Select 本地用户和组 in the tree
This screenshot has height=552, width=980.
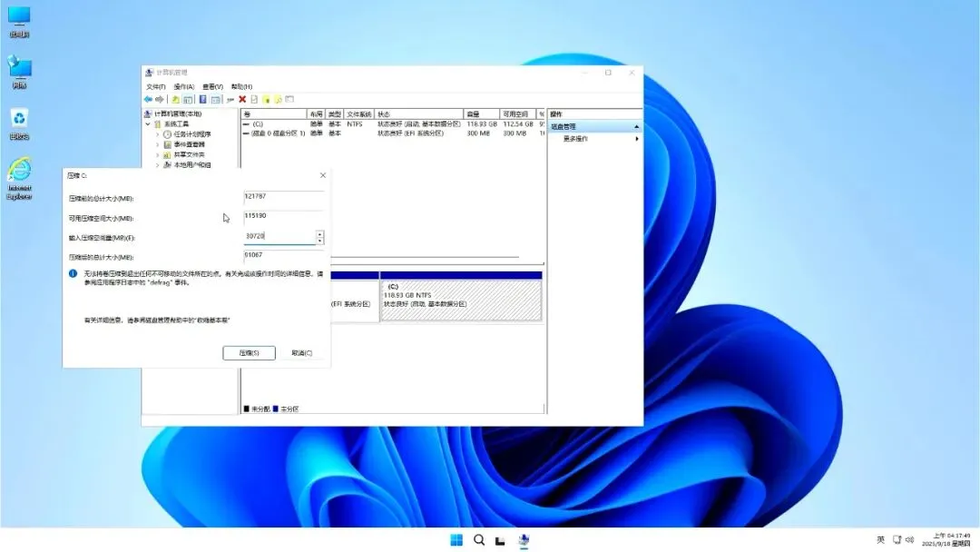pyautogui.click(x=191, y=165)
